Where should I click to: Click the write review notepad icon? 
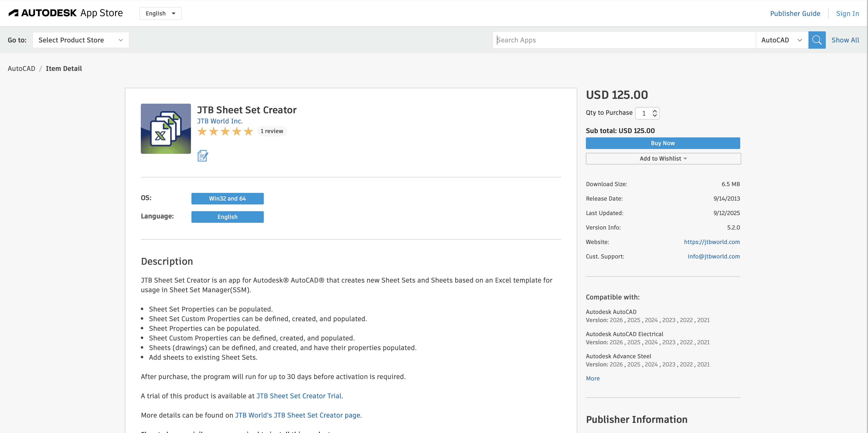click(x=203, y=156)
